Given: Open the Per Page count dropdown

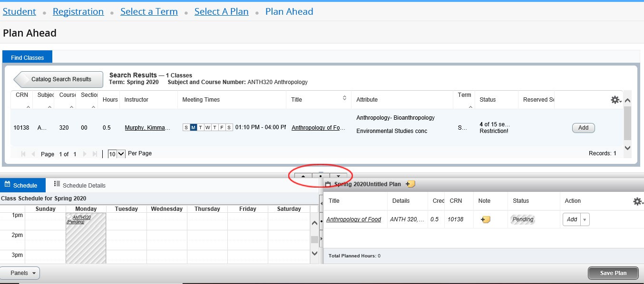Looking at the screenshot, I should coord(116,154).
